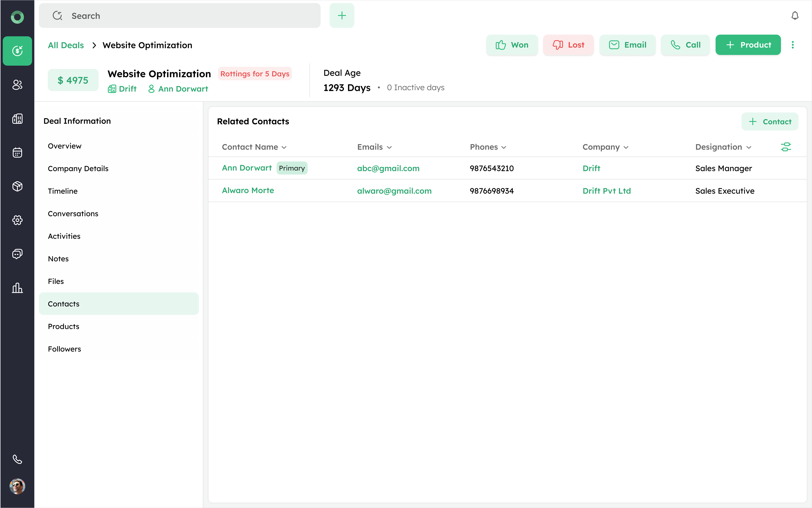Open the Settings gear sidebar icon
Image resolution: width=812 pixels, height=508 pixels.
click(x=17, y=220)
